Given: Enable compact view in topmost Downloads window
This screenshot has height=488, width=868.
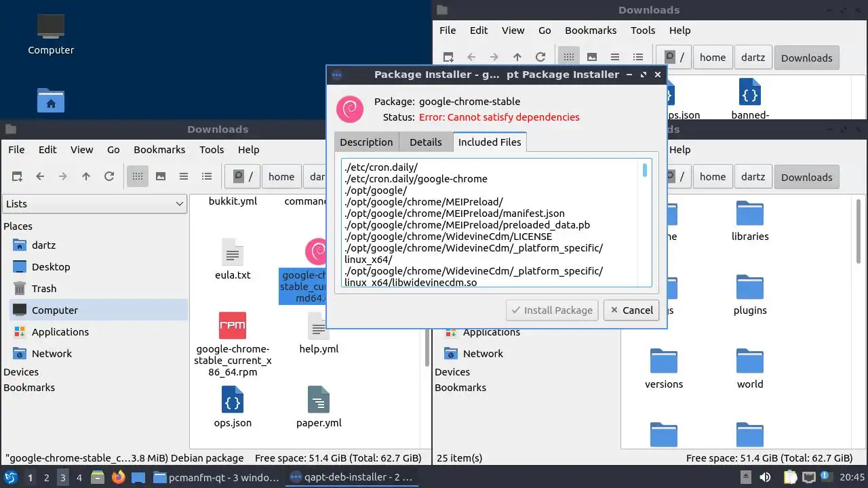Looking at the screenshot, I should (x=615, y=58).
